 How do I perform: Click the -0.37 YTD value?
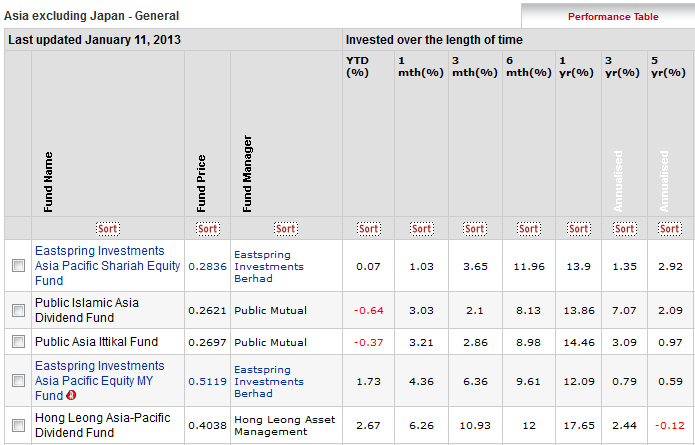(368, 342)
